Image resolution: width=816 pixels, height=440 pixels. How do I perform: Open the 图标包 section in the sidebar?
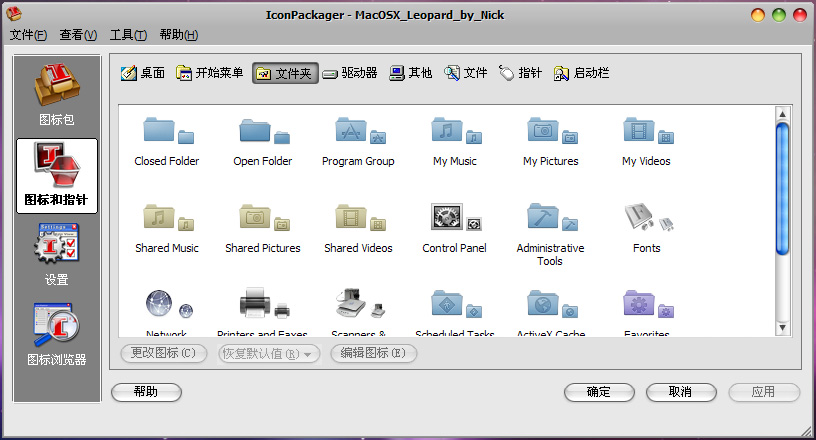[57, 95]
